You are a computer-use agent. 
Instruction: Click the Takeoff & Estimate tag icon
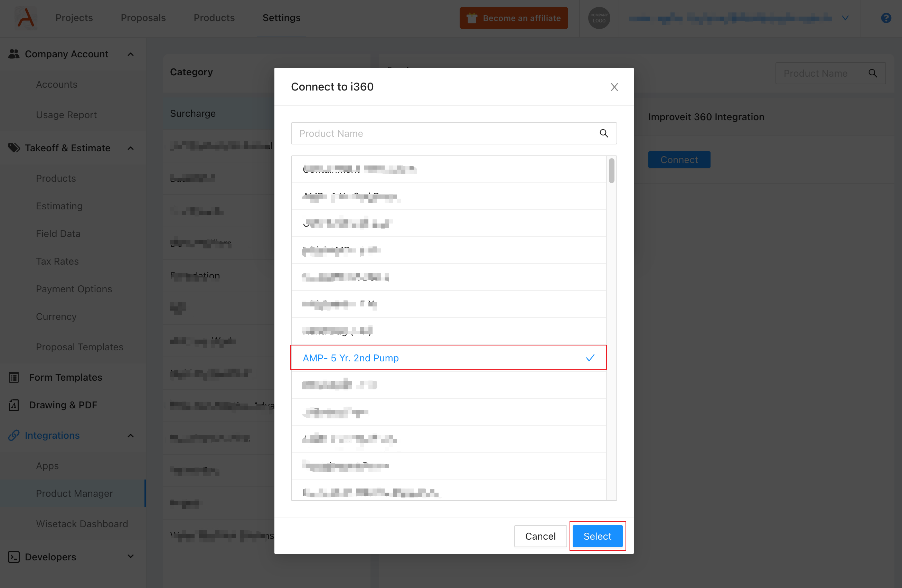[14, 148]
